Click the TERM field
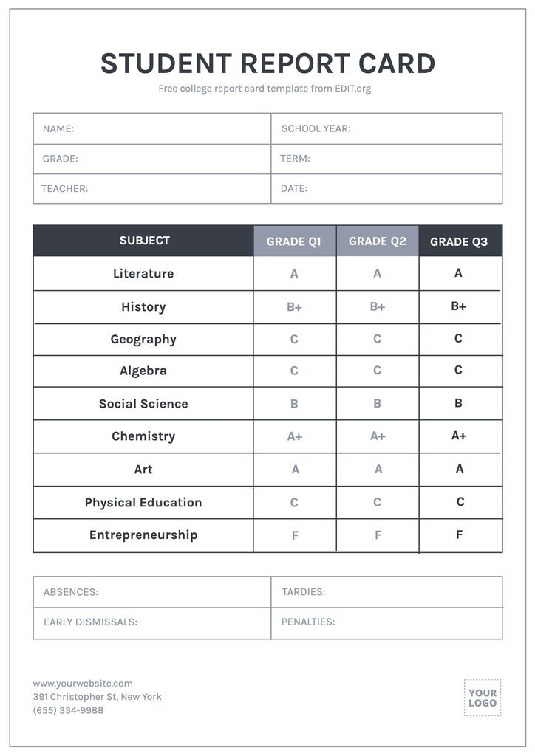 386,159
